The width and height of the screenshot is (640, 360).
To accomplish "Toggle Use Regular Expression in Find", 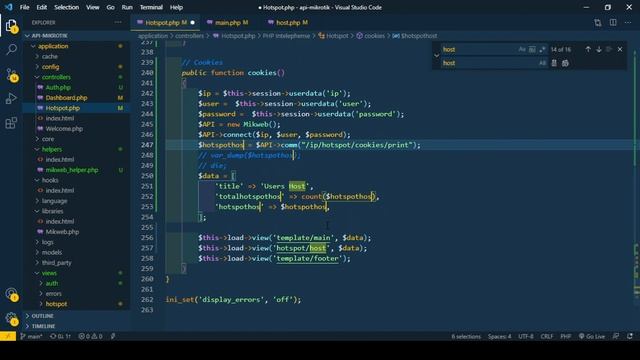I will [x=542, y=49].
